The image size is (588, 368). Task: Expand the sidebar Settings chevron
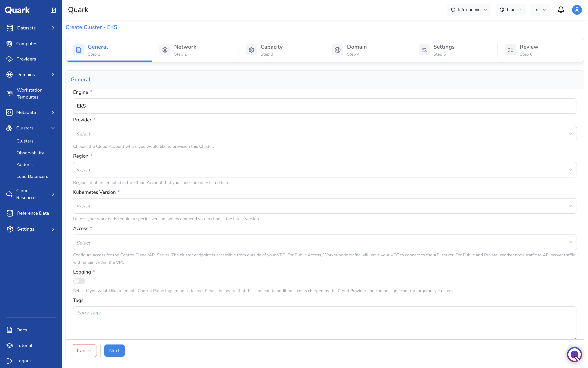click(53, 229)
